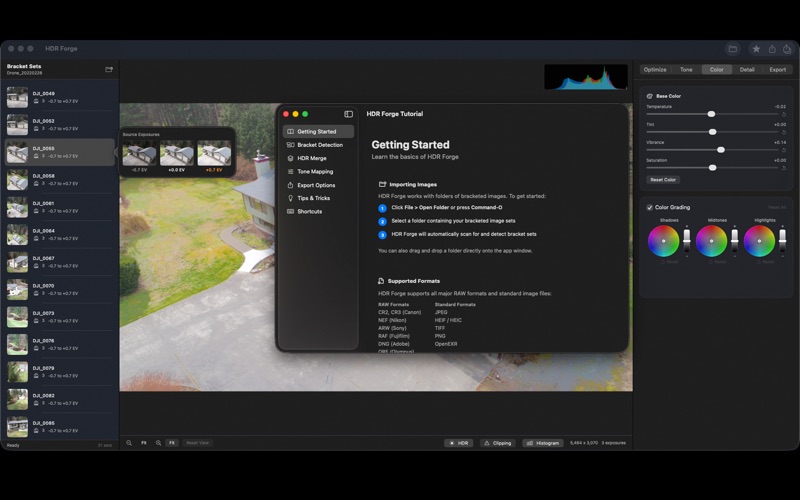Click the Midtones color wheel
The image size is (800, 500).
[x=711, y=241]
